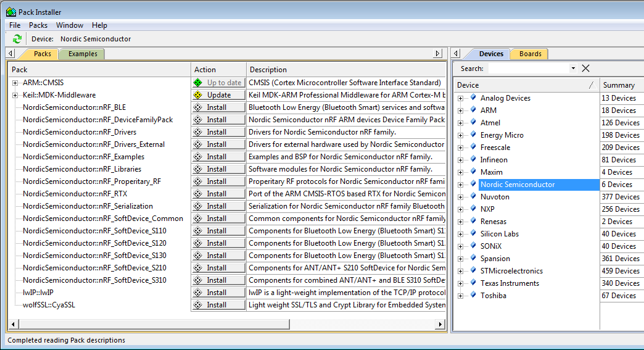Select the Infineon vendor
Viewport: 644px width, 350px height.
click(493, 160)
